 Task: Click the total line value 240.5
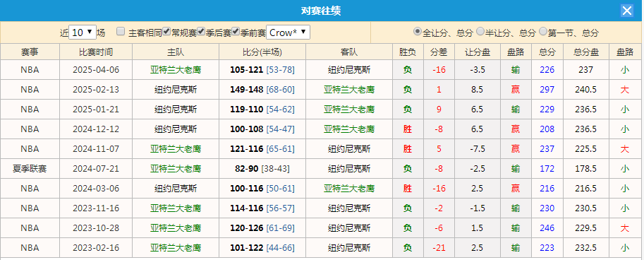585,90
